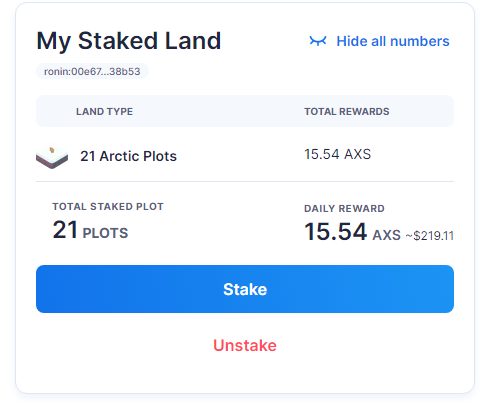Click the TOTAL STAKED PLOT label

[x=108, y=207]
